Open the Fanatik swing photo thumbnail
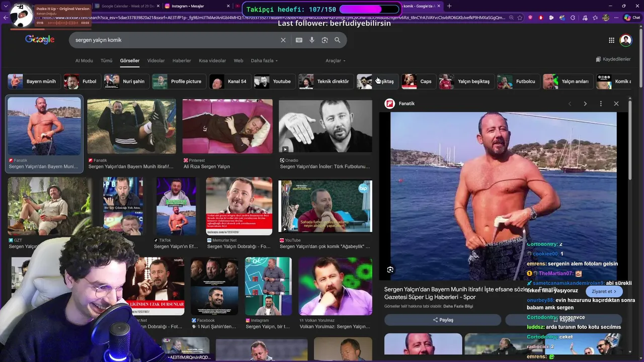 click(x=131, y=126)
